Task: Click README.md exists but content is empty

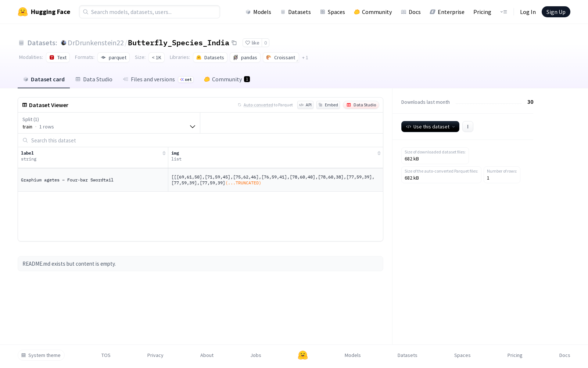Action: coord(69,264)
